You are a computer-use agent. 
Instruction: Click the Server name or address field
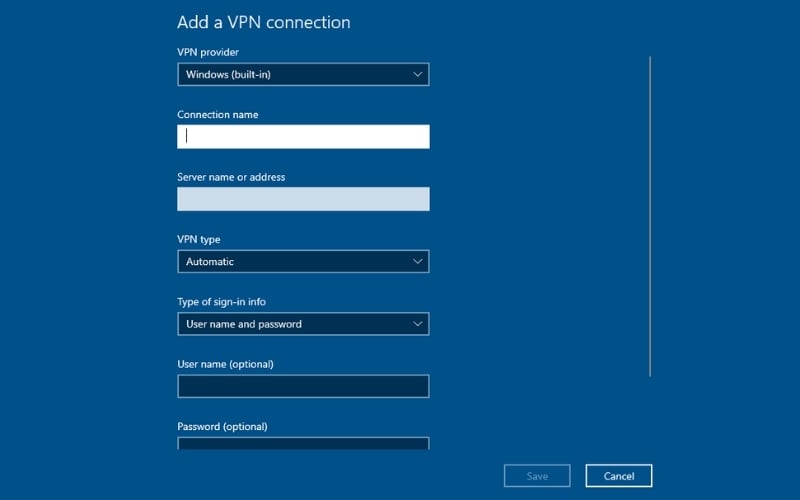point(303,199)
